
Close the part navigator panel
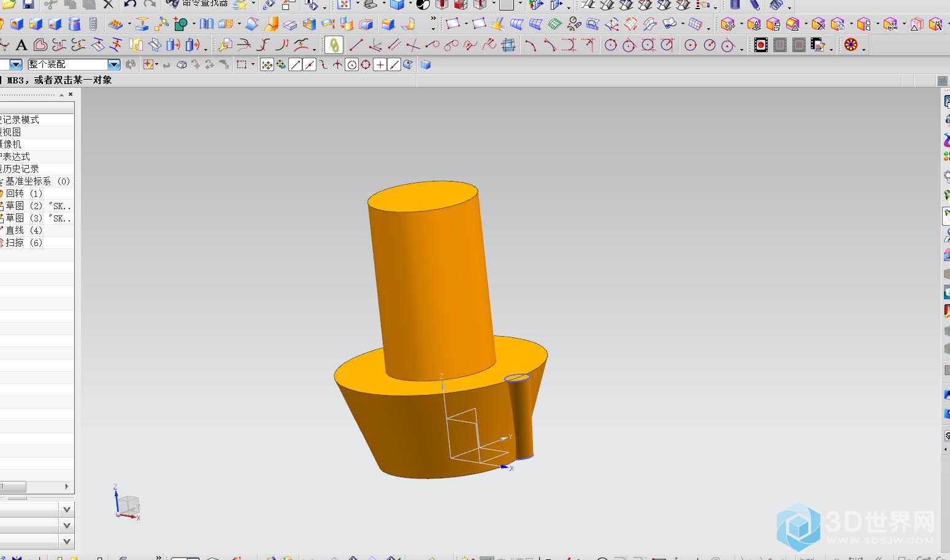71,94
